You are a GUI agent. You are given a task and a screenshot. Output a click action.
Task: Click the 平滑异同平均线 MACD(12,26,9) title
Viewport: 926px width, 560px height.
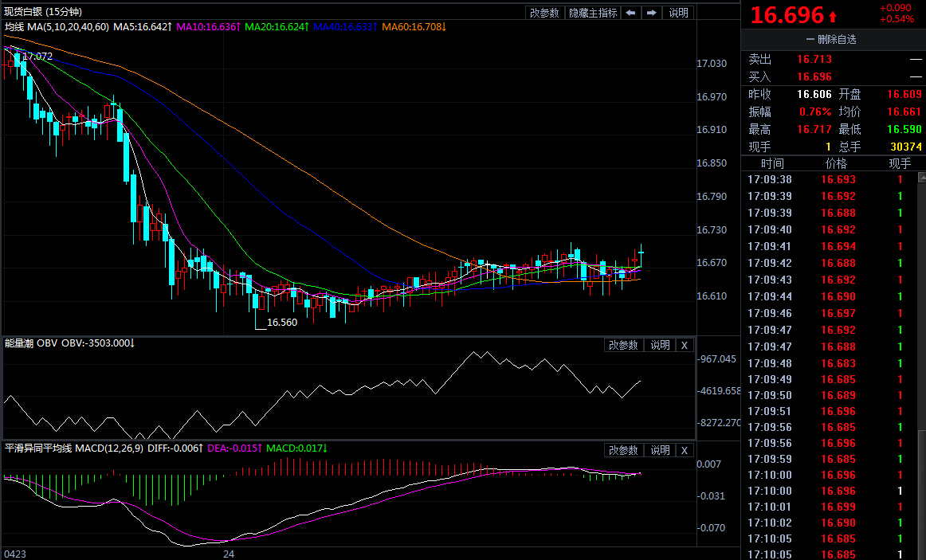tap(74, 448)
